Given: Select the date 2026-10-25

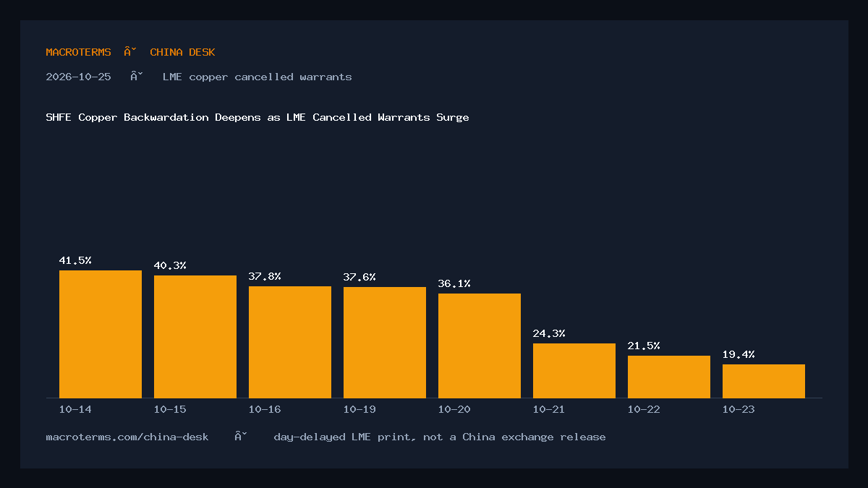Looking at the screenshot, I should coord(78,77).
